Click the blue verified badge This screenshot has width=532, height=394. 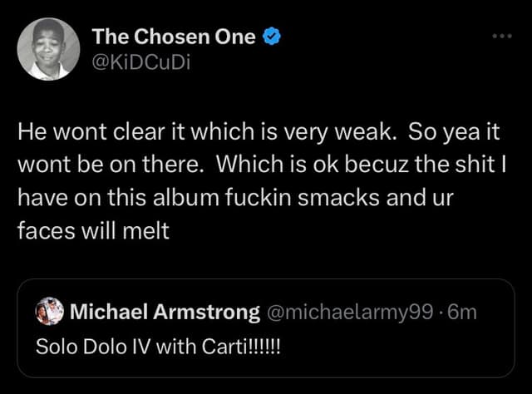(x=271, y=37)
